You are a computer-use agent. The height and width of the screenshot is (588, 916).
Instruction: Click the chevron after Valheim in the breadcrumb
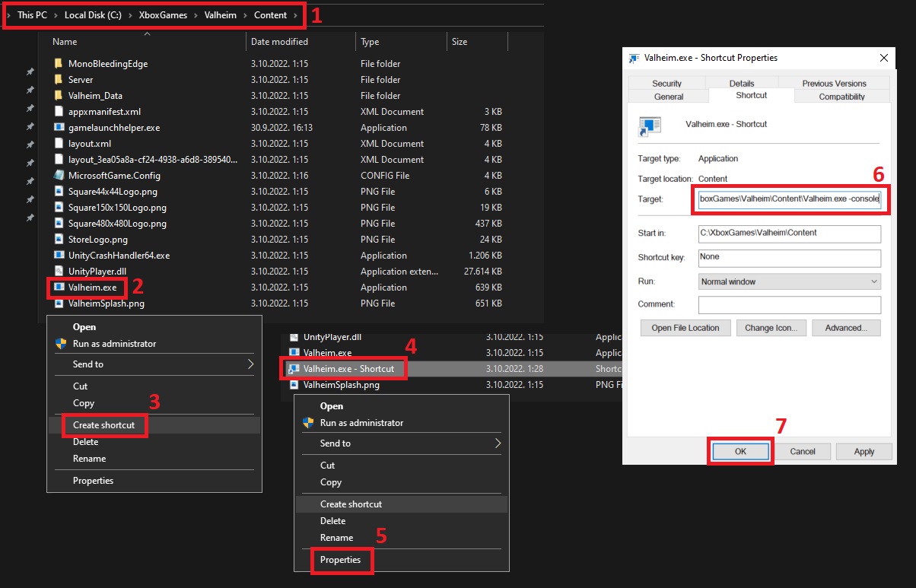coord(246,15)
